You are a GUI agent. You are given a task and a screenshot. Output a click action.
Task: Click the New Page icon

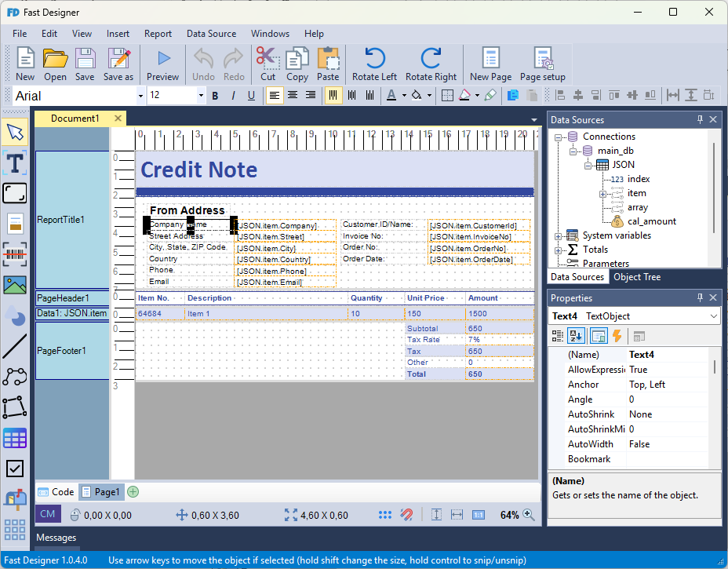tap(491, 64)
